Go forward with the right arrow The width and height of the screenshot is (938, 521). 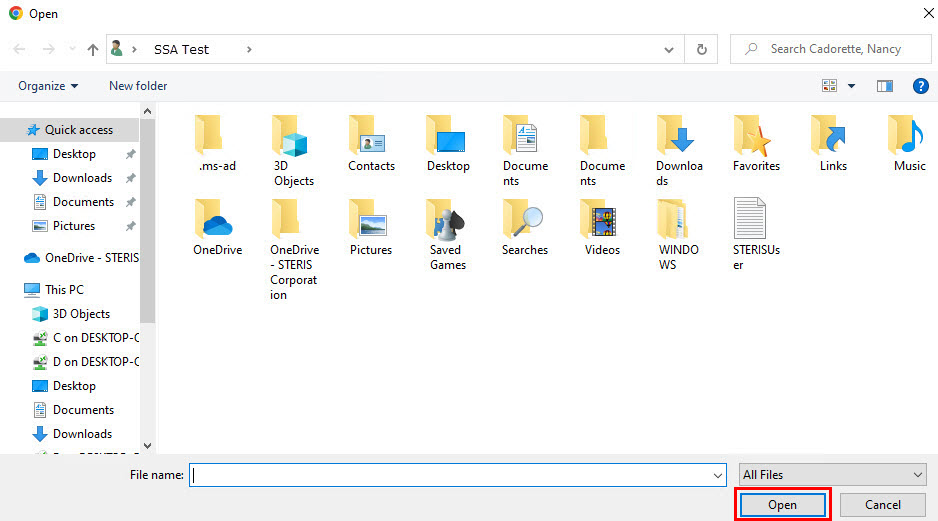click(48, 49)
